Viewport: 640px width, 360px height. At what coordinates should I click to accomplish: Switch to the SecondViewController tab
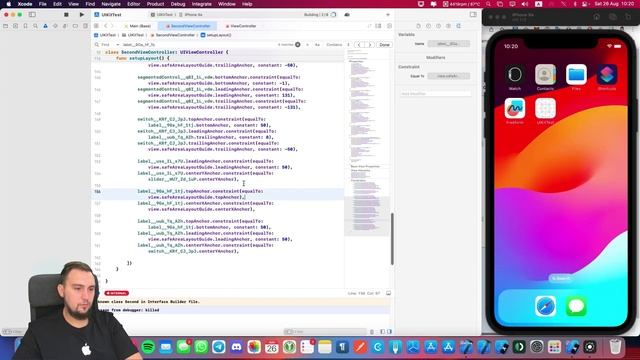coord(187,26)
